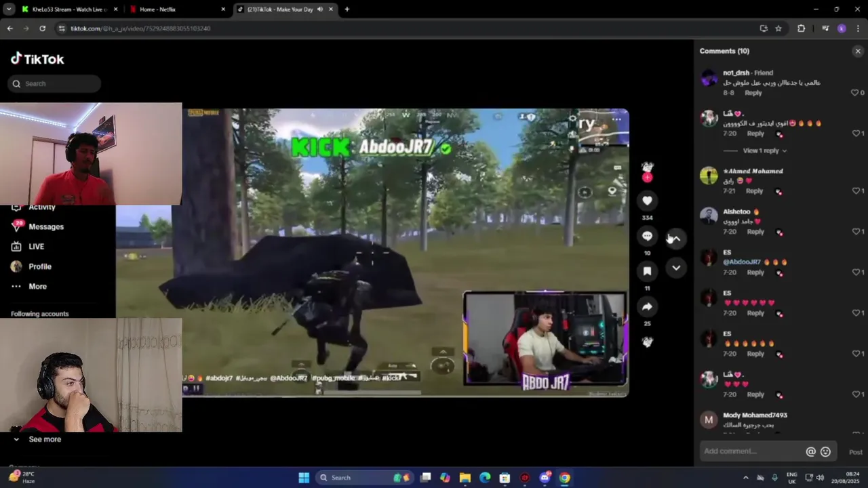Open the emoji picker in the comment box
Screen dimensions: 868x488
tap(825, 451)
